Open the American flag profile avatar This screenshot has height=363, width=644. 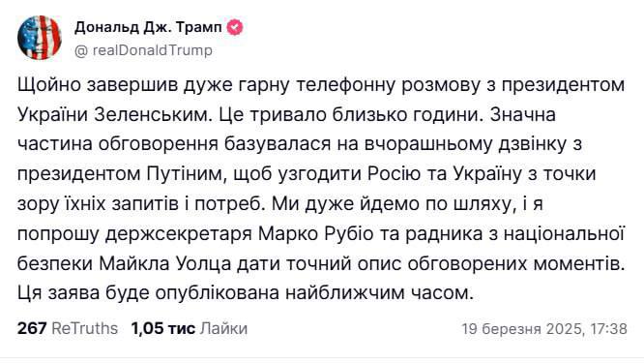click(40, 38)
